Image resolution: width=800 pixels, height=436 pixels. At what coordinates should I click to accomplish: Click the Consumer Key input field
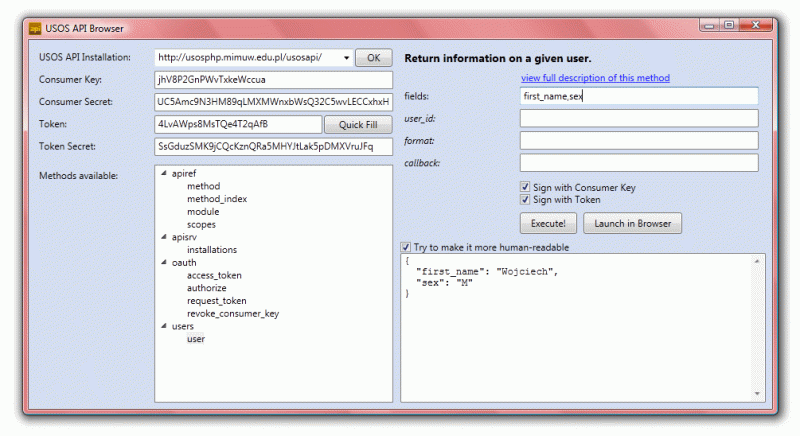[273, 80]
